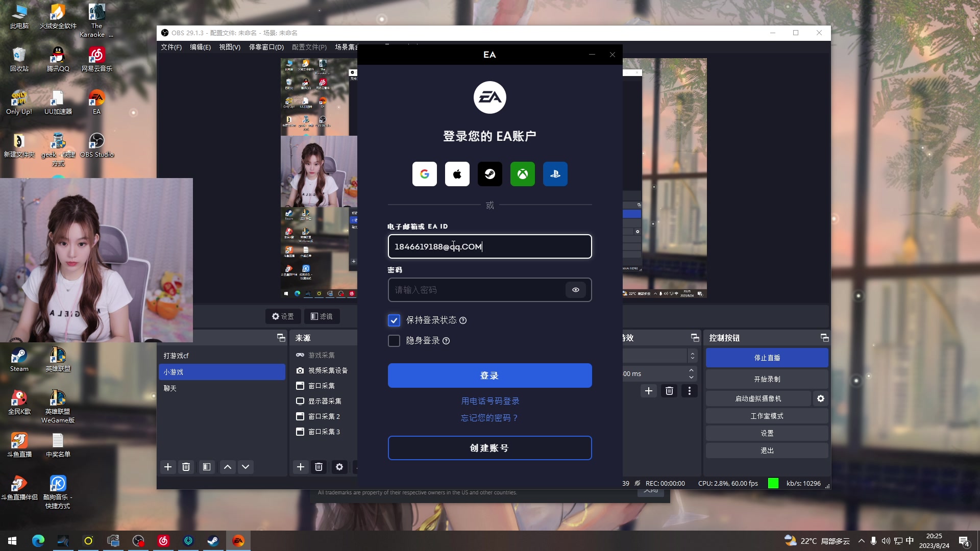Toggle password visibility eye icon
This screenshot has height=551, width=980.
pyautogui.click(x=576, y=290)
